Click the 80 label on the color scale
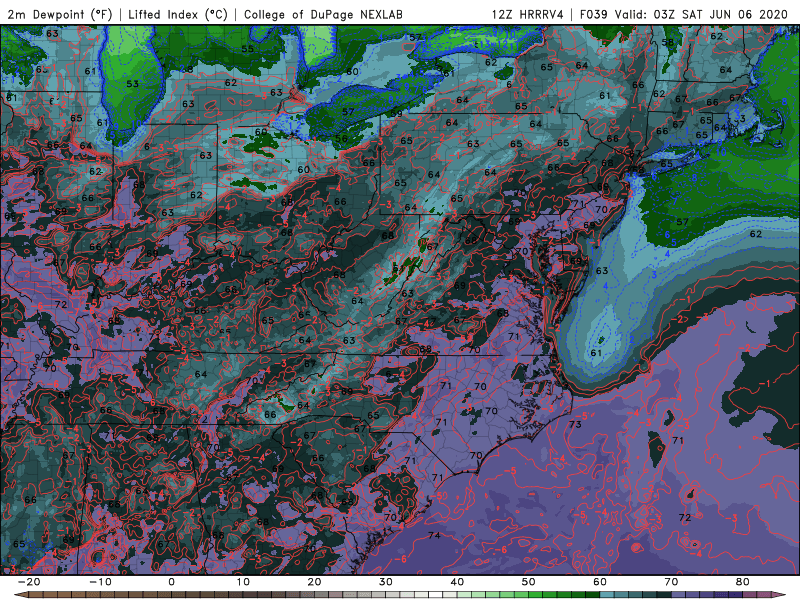The height and width of the screenshot is (600, 800). pos(743,582)
